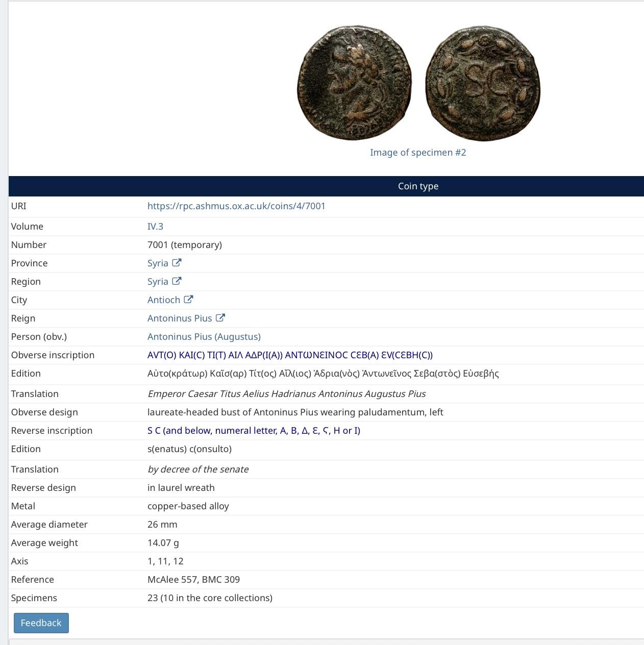Image resolution: width=644 pixels, height=645 pixels.
Task: Open external link icon next to Antioch
Action: (x=188, y=300)
